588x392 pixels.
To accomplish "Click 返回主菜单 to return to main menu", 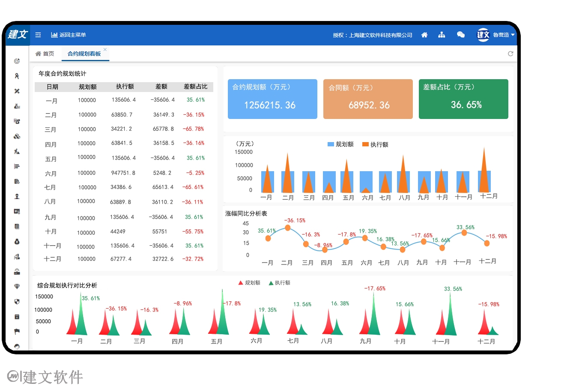I will click(x=69, y=35).
